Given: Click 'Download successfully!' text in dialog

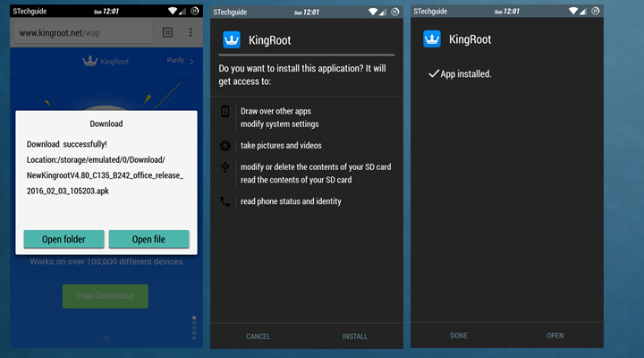Looking at the screenshot, I should click(x=67, y=144).
